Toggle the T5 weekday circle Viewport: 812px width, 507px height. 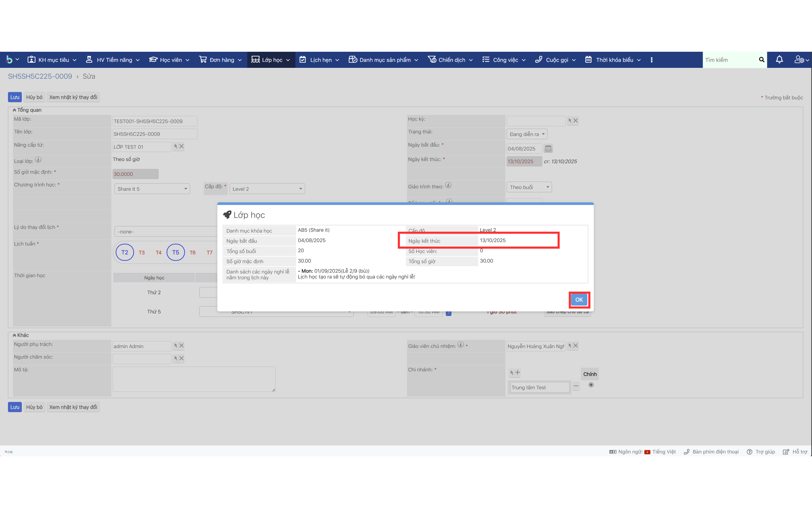click(x=176, y=252)
